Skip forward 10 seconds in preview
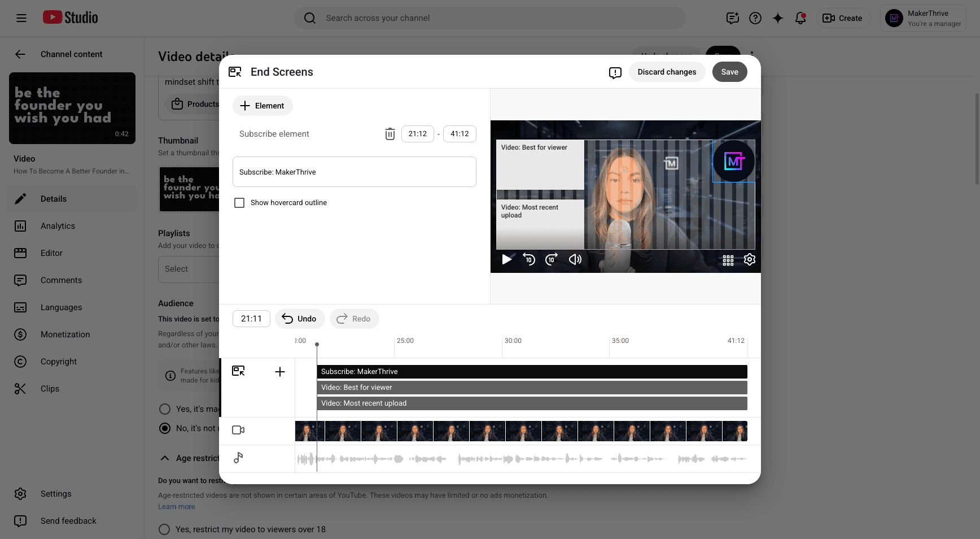The width and height of the screenshot is (980, 539). (552, 259)
